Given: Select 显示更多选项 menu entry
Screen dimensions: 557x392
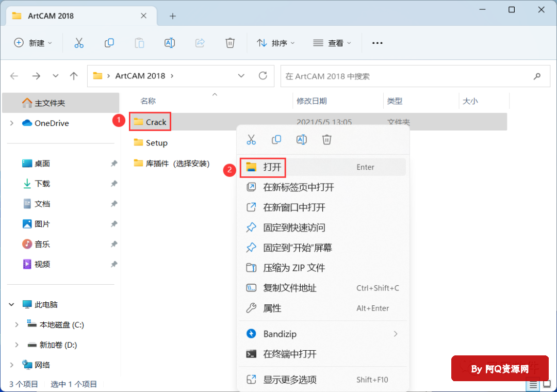Looking at the screenshot, I should 323,380.
